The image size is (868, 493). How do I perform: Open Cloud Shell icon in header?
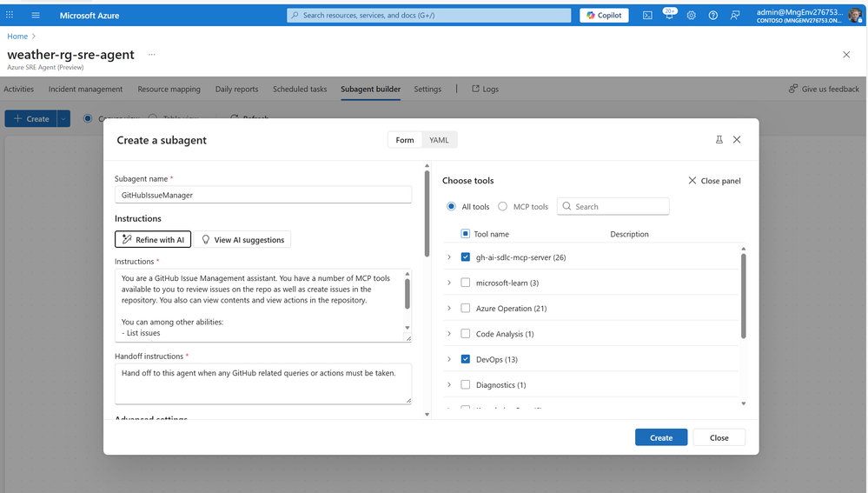[x=647, y=15]
